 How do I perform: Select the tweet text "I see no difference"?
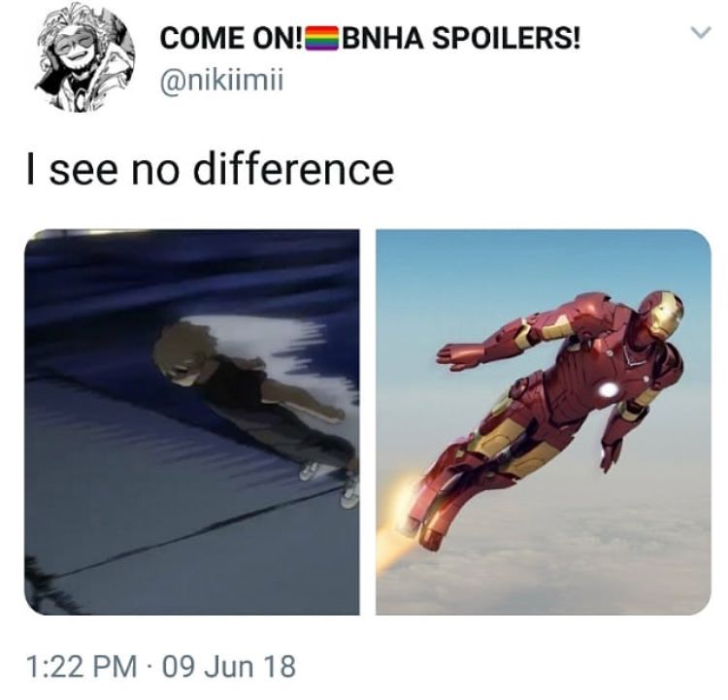(x=210, y=169)
